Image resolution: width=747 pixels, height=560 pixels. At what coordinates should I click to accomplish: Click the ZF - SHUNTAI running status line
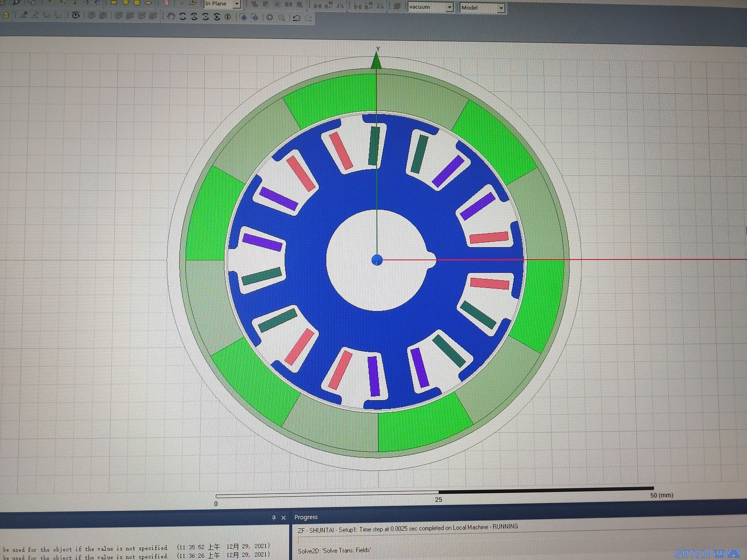[x=407, y=528]
